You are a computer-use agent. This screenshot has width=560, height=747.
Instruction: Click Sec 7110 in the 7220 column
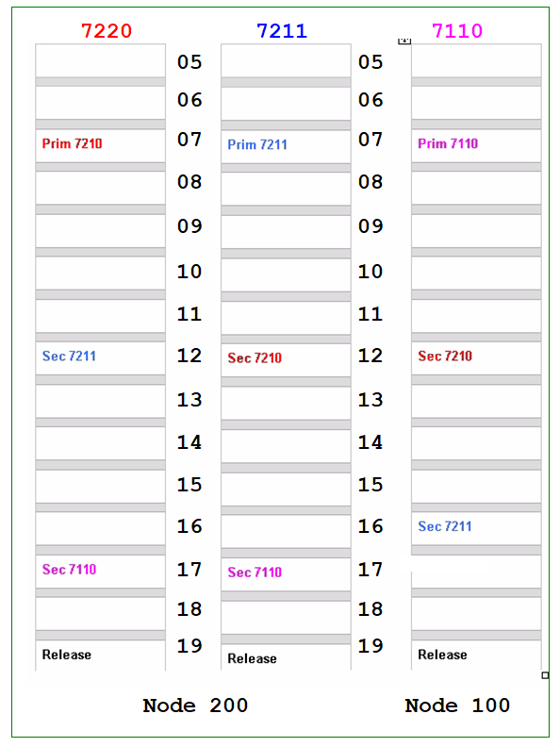click(x=69, y=570)
